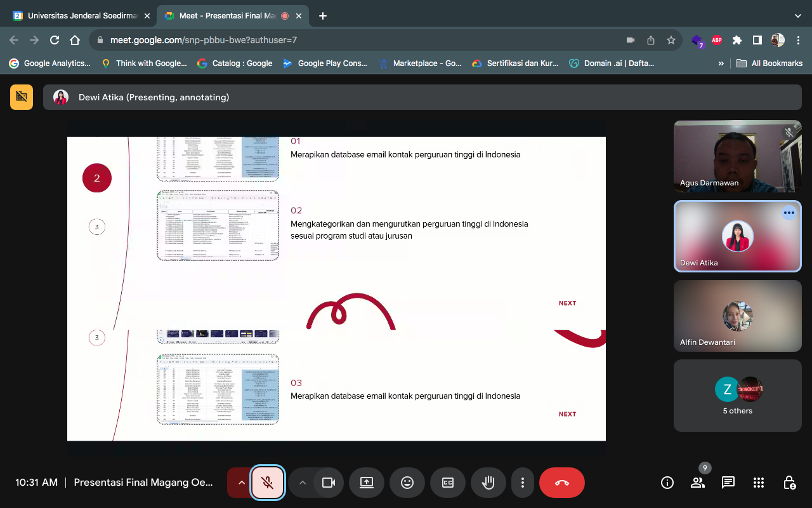Click the 5 others participants tile

pyautogui.click(x=737, y=396)
